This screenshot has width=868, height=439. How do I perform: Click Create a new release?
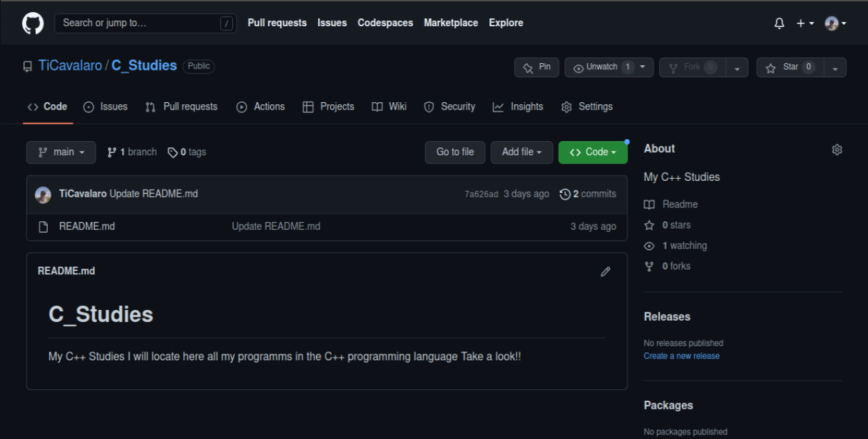(x=682, y=356)
